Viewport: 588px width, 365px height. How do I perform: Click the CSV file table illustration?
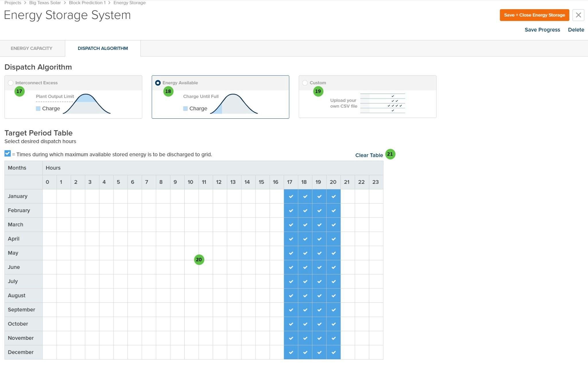tap(382, 103)
